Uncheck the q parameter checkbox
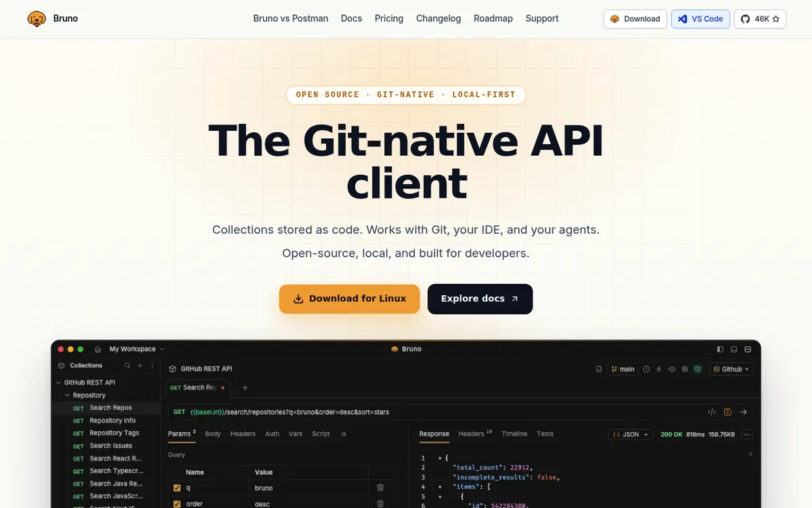812x508 pixels. [177, 488]
